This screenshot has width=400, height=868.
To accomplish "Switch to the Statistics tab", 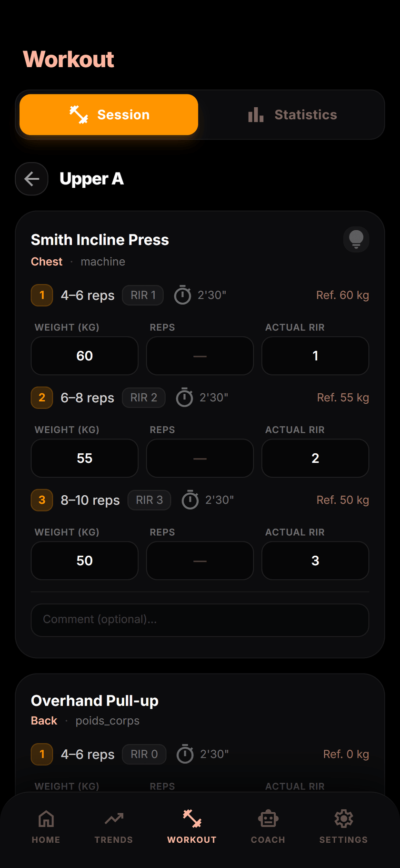I will pos(292,115).
